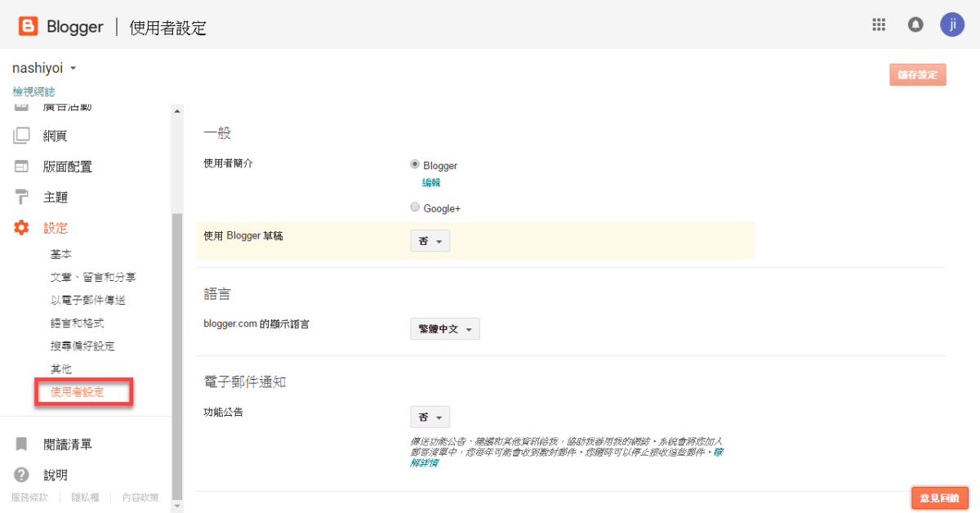Screen dimensions: 980x513
Task: Go to 其他 settings
Action: click(61, 369)
